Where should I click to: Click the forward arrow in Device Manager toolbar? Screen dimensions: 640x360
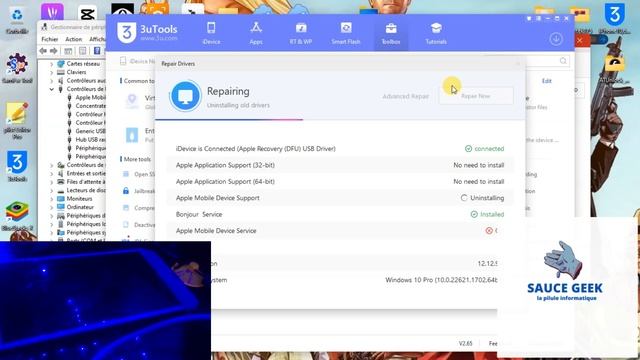coord(53,51)
